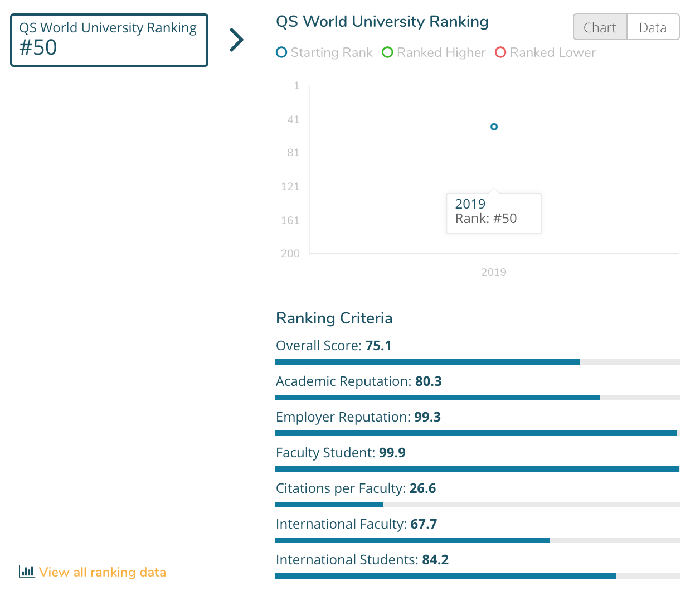Click the International Faculty: 67.7 text
Screen dimensions: 700x600
click(357, 524)
